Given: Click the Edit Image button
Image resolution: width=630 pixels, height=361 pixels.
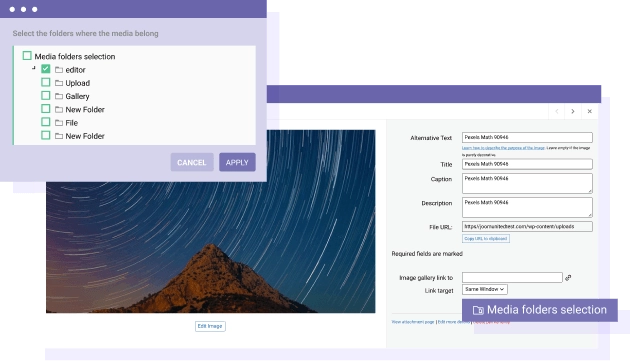Looking at the screenshot, I should tap(210, 326).
